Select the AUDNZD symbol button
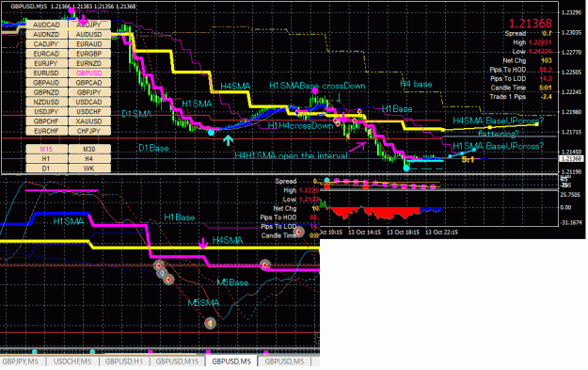The image size is (588, 370). pos(46,35)
